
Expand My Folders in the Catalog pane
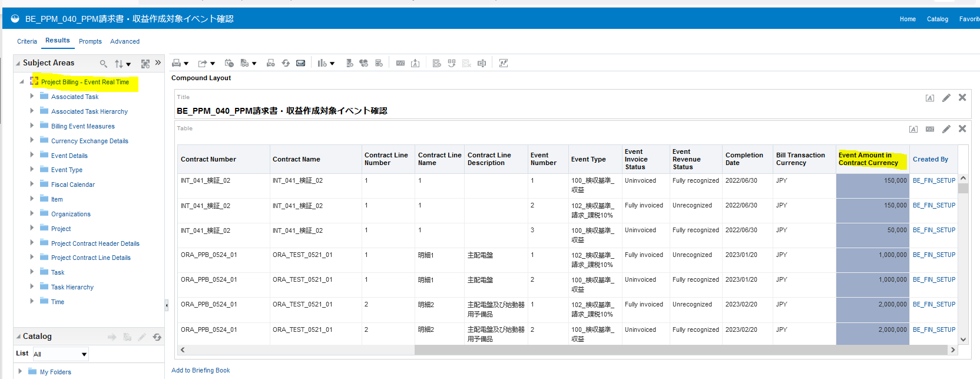(x=20, y=371)
